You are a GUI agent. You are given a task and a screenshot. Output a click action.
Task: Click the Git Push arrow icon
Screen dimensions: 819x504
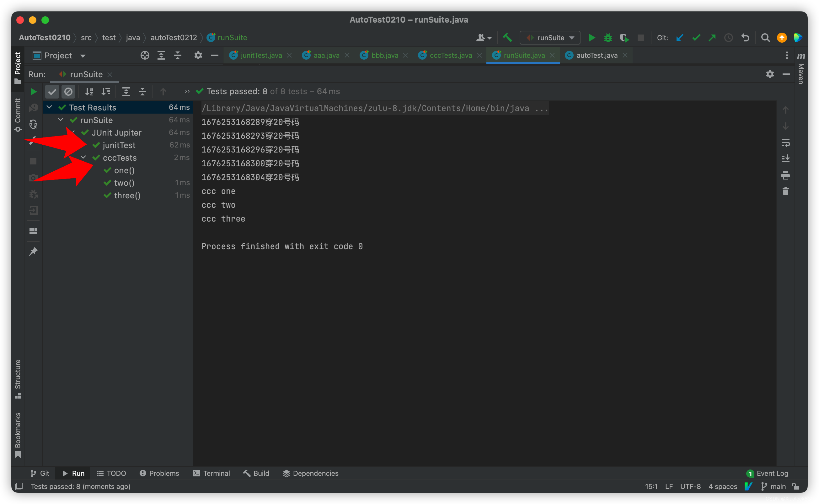click(x=712, y=38)
